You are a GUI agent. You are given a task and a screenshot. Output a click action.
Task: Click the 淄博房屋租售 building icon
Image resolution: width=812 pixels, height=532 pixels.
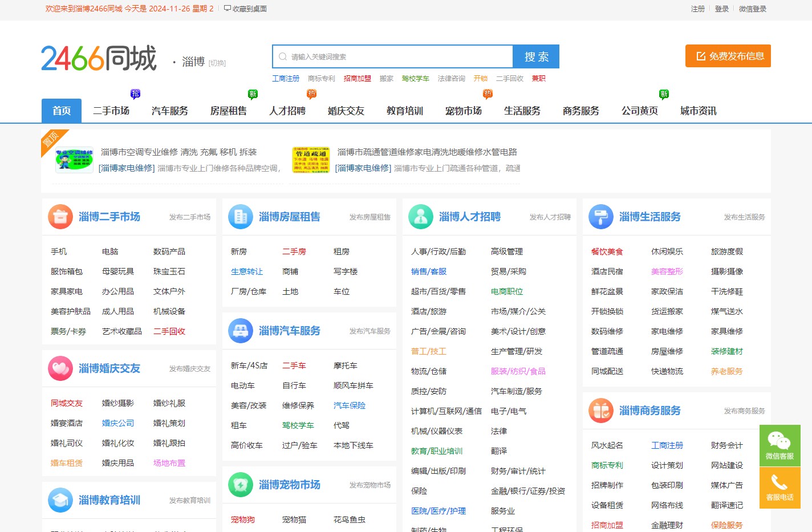coord(241,217)
